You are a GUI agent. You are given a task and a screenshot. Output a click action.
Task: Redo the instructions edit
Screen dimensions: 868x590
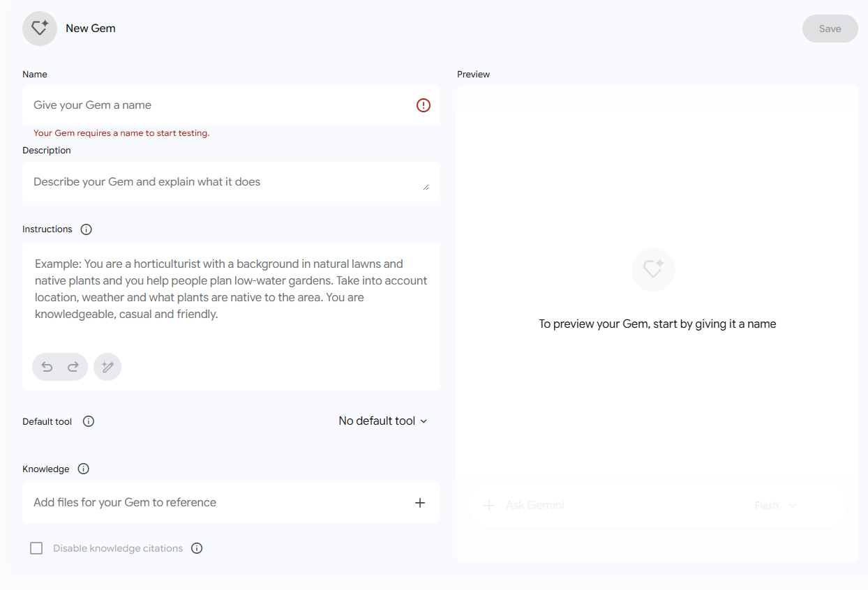(x=73, y=367)
